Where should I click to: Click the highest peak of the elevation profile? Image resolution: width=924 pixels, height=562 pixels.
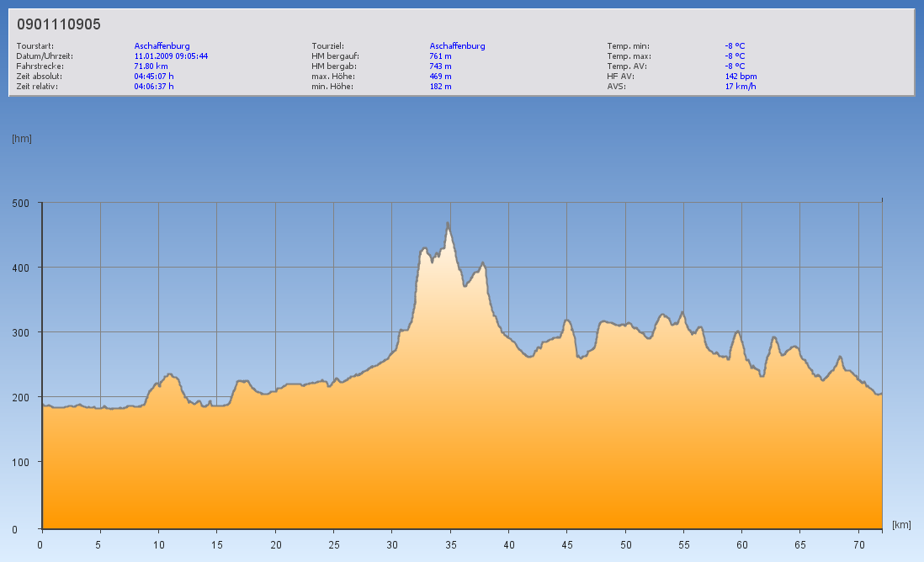449,224
